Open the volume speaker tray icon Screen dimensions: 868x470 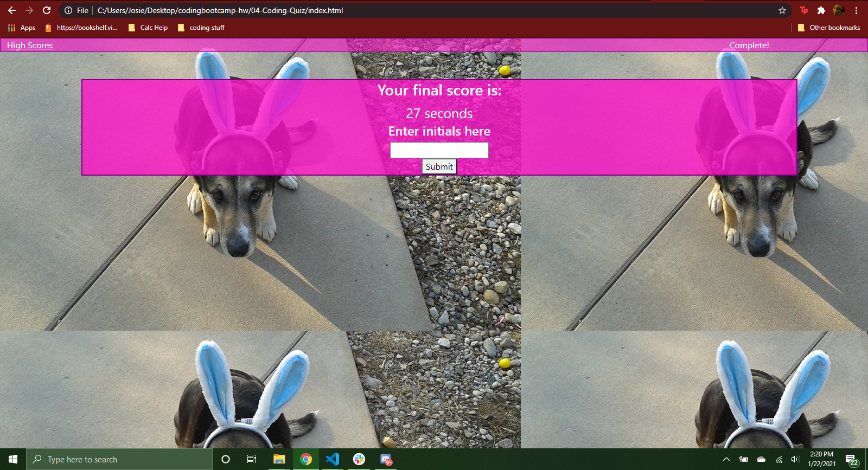795,459
